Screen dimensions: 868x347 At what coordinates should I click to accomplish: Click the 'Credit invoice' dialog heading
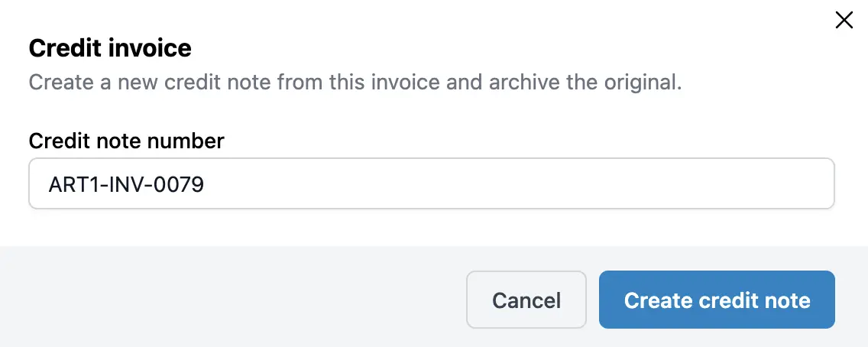pyautogui.click(x=110, y=48)
